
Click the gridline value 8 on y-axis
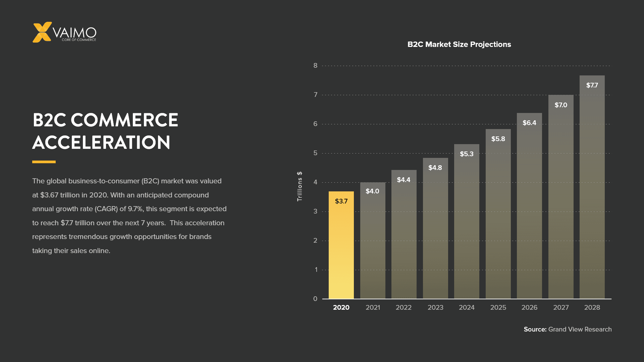click(315, 65)
